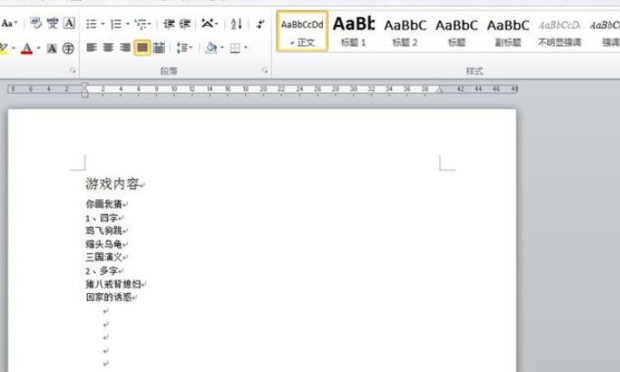Image resolution: width=620 pixels, height=372 pixels.
Task: Toggle Show/Hide paragraph marks
Action: [x=260, y=24]
